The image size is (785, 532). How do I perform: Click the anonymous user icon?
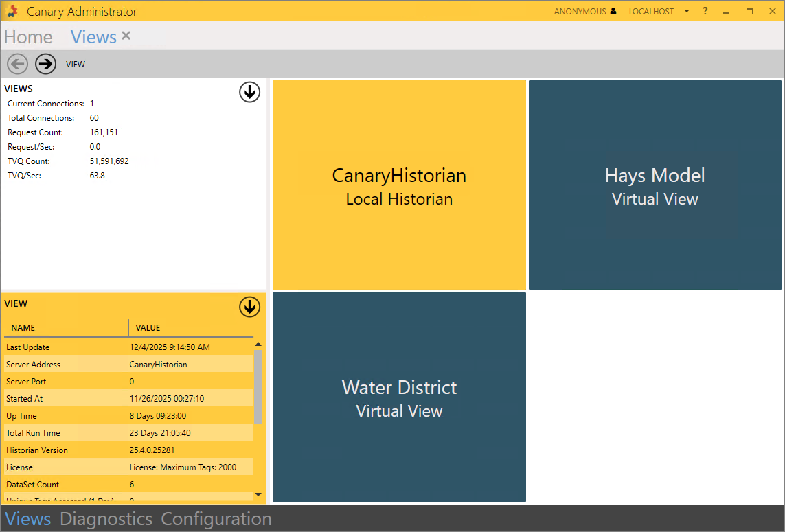point(613,12)
